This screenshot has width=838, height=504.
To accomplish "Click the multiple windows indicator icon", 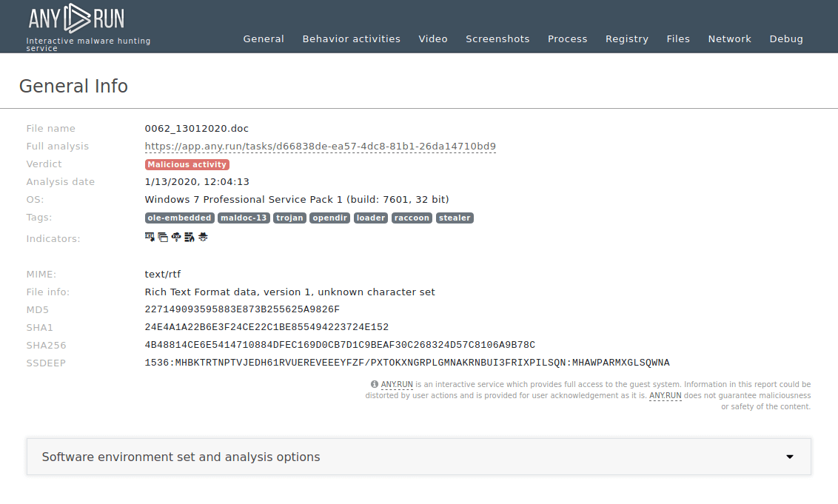I will [163, 237].
